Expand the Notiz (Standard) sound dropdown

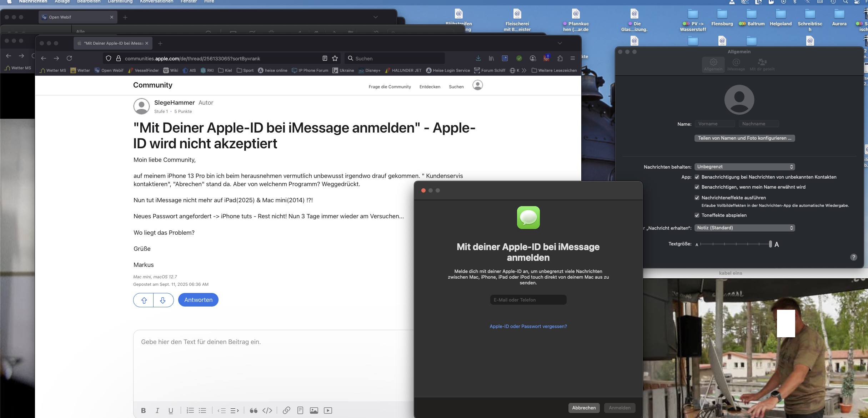tap(744, 228)
